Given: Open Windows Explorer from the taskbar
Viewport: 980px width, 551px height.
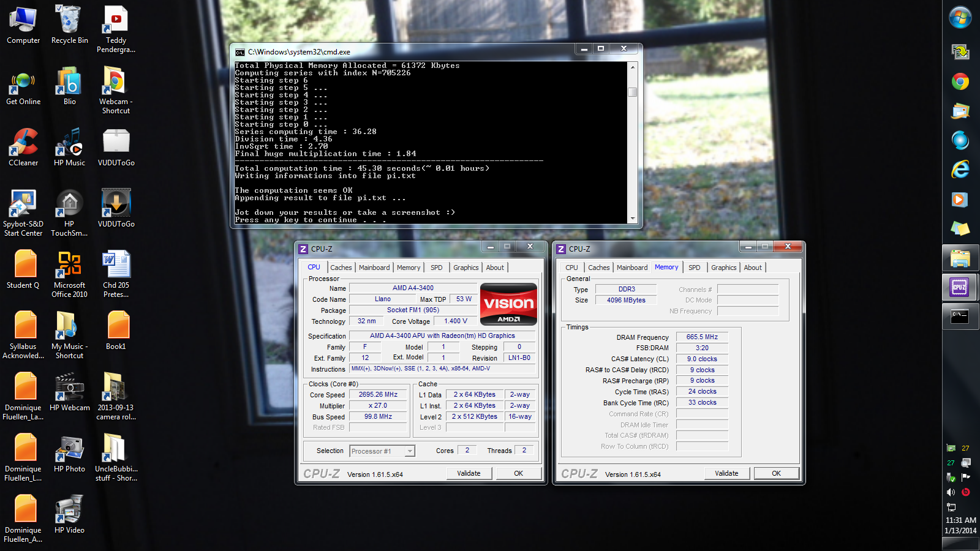Looking at the screenshot, I should pyautogui.click(x=960, y=259).
